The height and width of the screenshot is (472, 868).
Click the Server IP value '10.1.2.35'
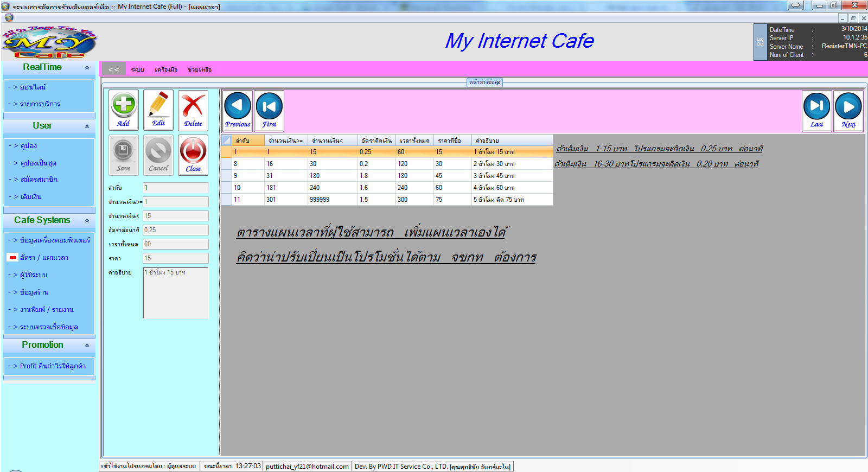tap(855, 38)
